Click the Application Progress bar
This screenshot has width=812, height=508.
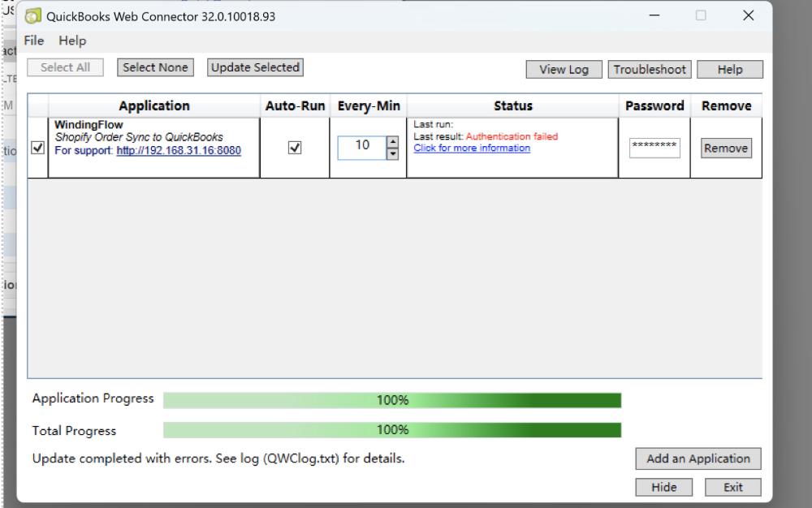[392, 400]
